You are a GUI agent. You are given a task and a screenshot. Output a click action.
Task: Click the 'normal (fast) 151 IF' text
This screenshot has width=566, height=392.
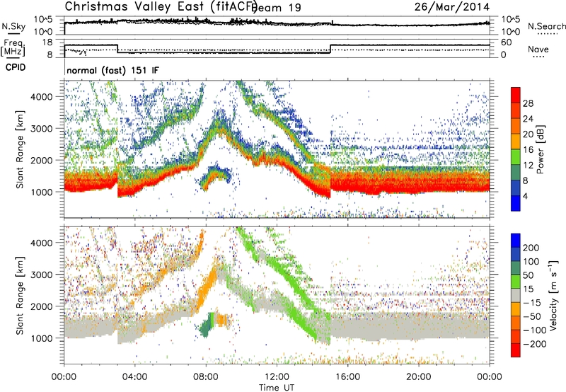(x=112, y=70)
